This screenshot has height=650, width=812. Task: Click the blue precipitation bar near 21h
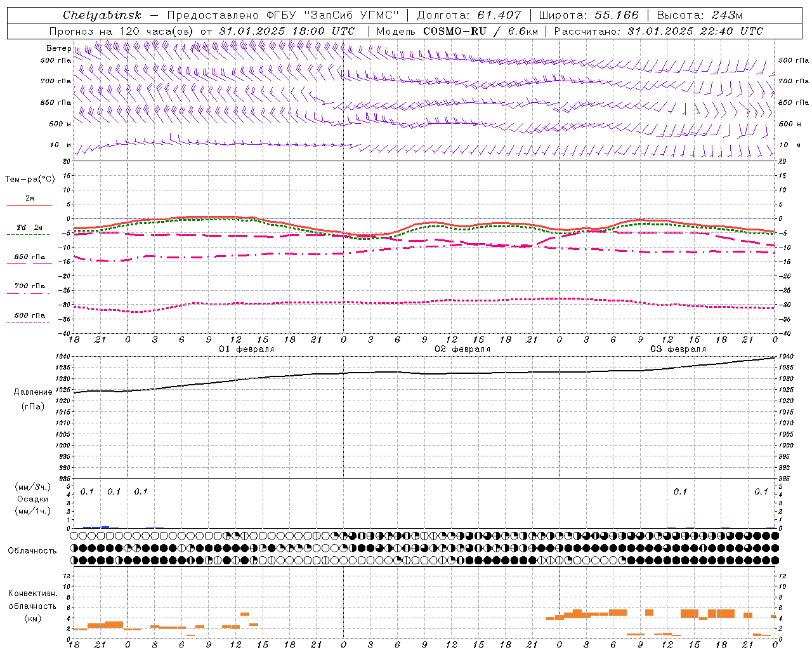coord(96,527)
